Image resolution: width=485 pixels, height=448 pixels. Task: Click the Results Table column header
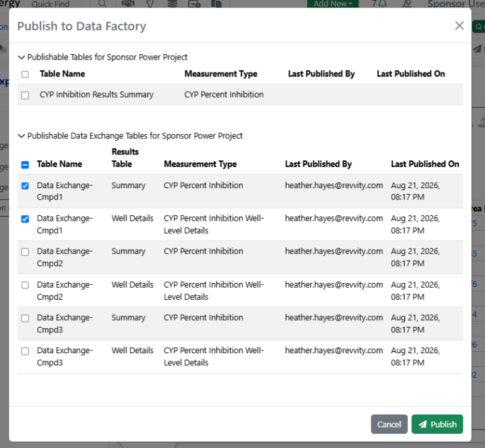coord(125,158)
